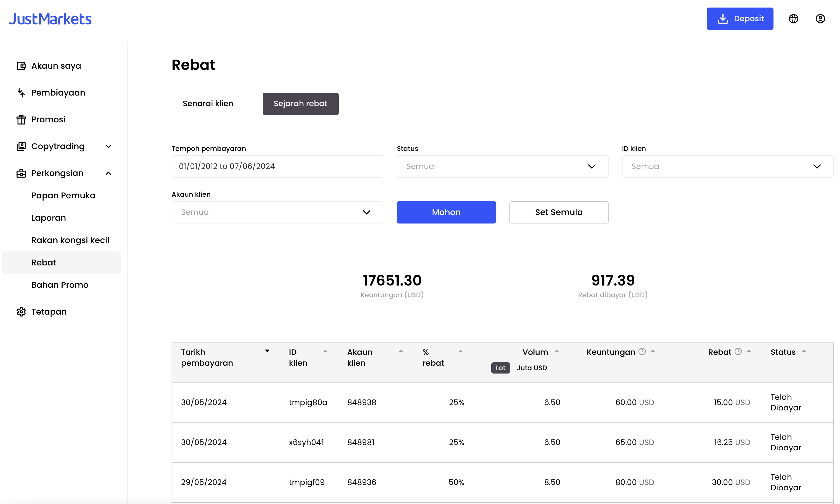Click account number 848938
Viewport: 840px width, 504px height.
361,403
